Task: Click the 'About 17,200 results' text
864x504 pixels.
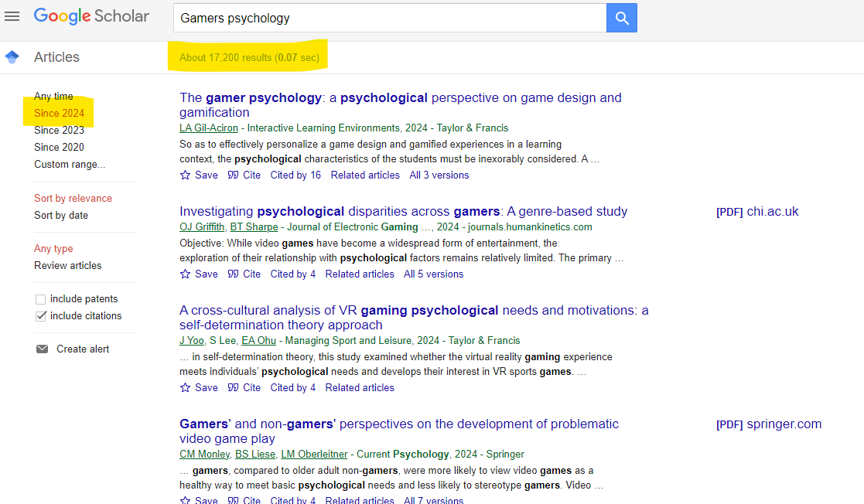Action: coord(249,58)
